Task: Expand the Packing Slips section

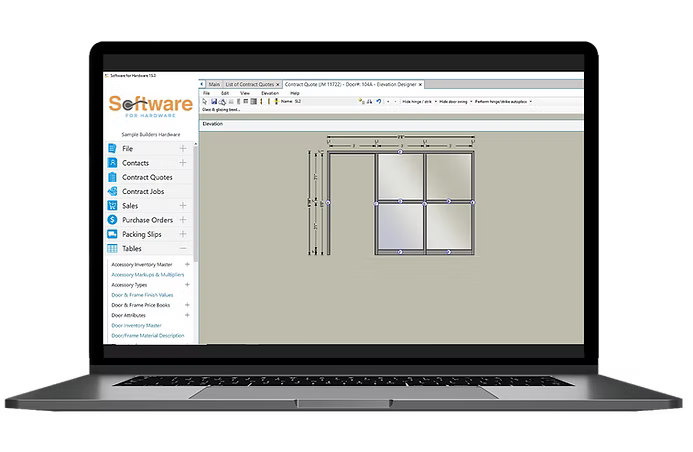Action: pyautogui.click(x=183, y=234)
